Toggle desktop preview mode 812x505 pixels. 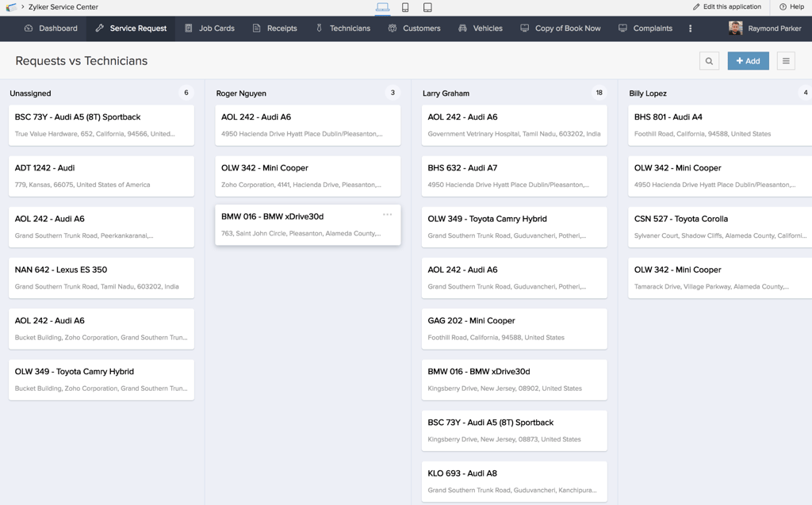pyautogui.click(x=383, y=7)
